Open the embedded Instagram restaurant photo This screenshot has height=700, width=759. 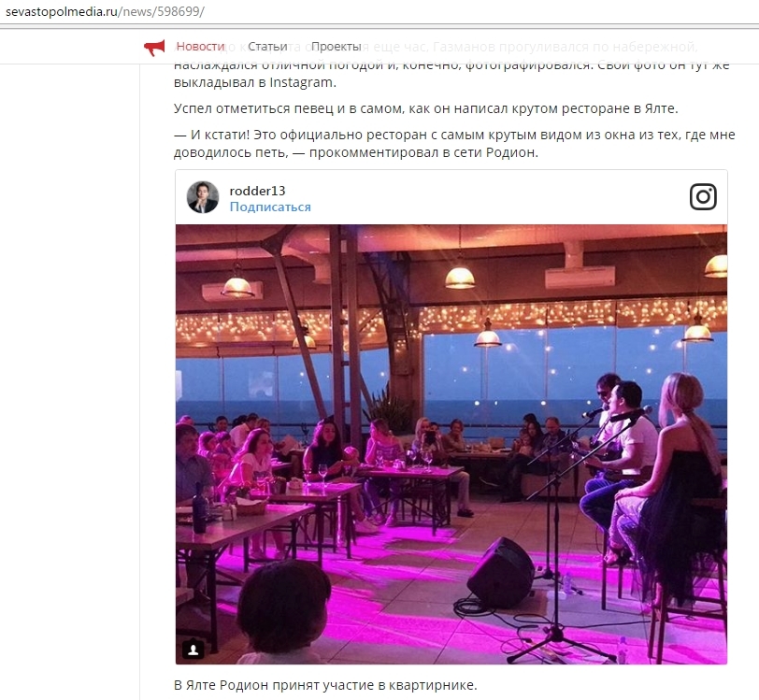coord(451,444)
